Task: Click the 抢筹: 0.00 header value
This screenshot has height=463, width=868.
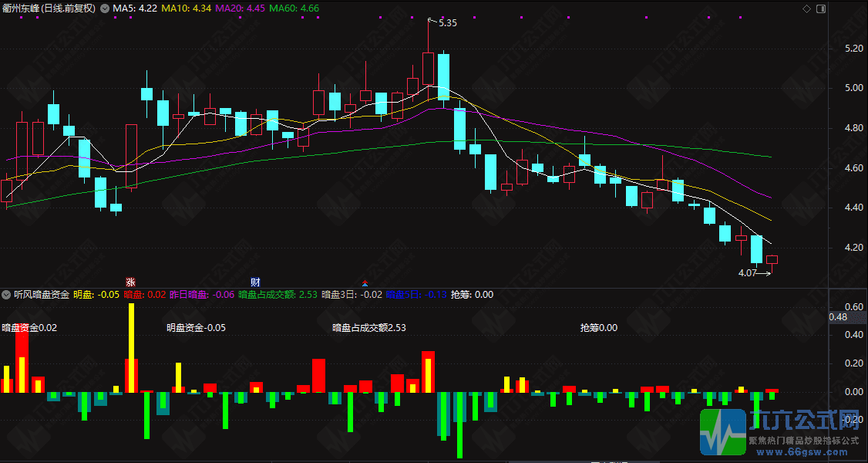Action: pos(473,294)
